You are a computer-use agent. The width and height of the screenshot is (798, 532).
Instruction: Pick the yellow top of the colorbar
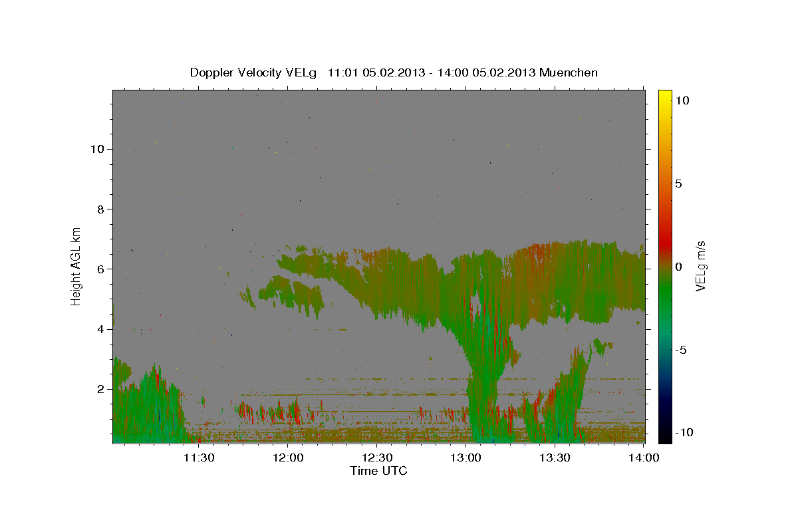[665, 96]
